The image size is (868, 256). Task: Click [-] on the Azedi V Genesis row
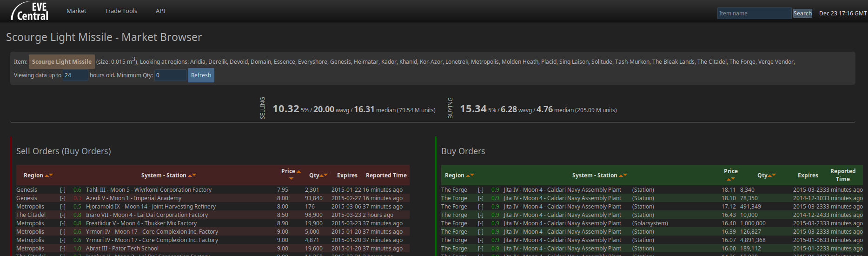tap(63, 198)
